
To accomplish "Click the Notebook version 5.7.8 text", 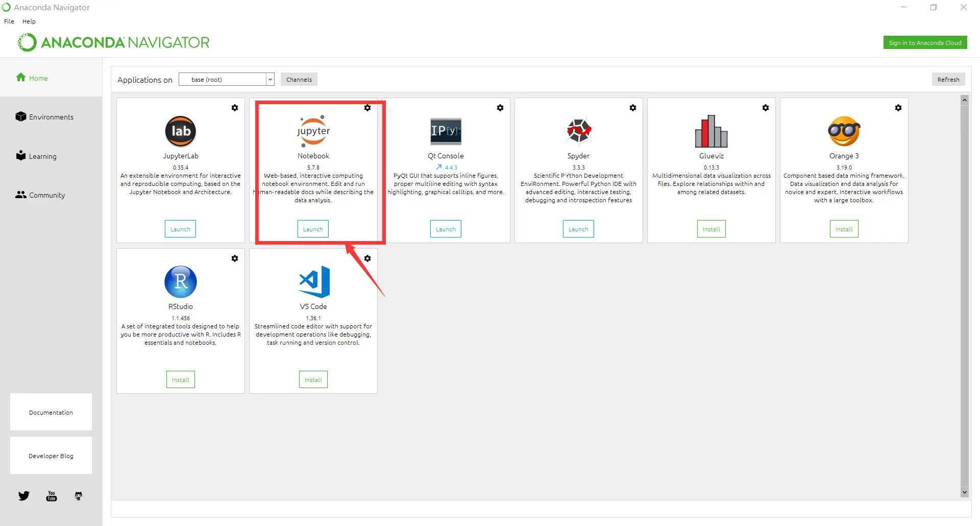I will (x=313, y=168).
